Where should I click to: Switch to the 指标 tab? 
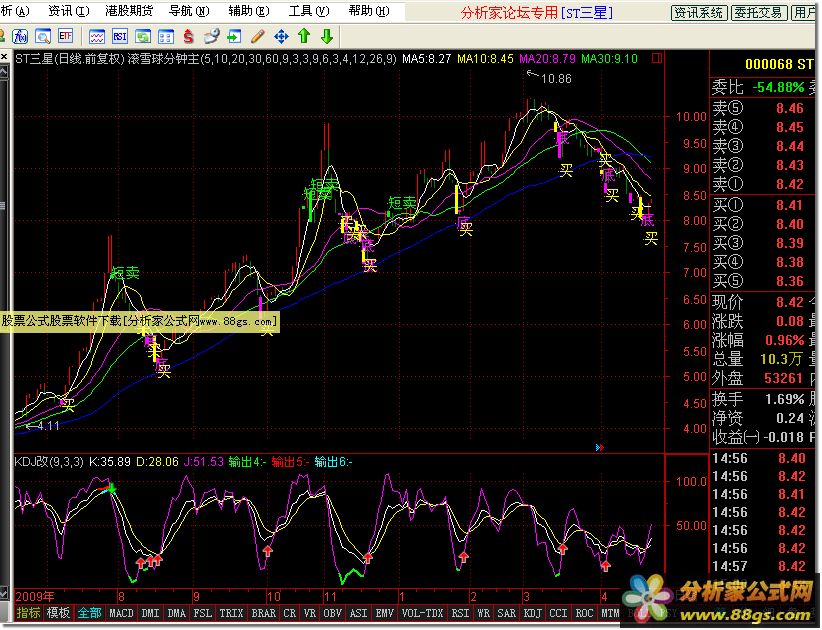(x=28, y=613)
